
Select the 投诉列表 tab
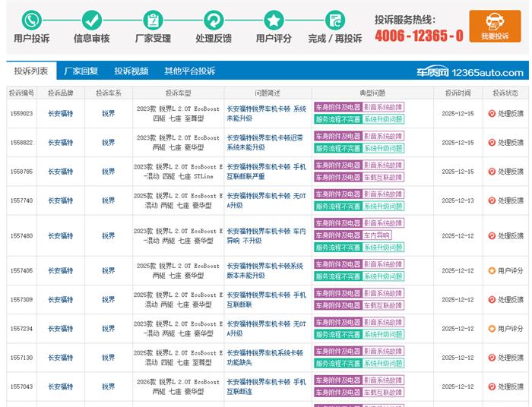tap(31, 71)
